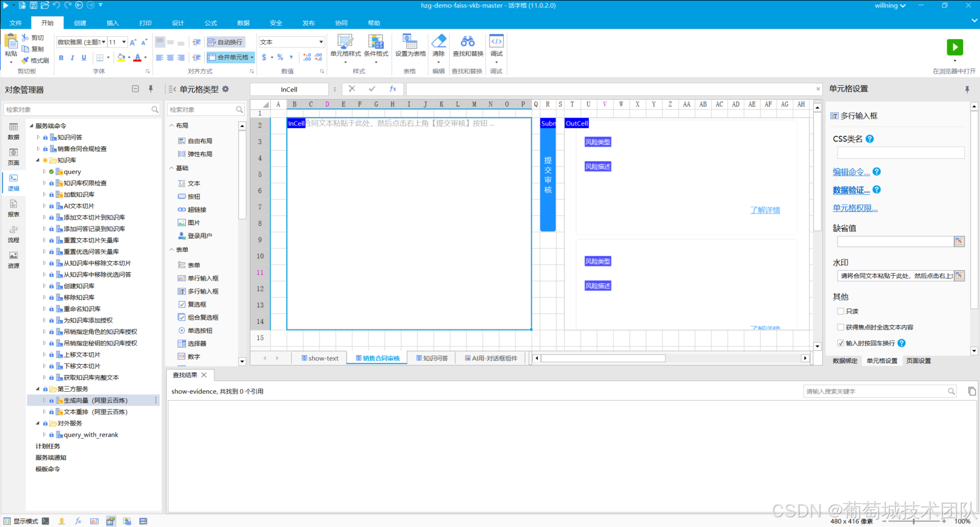Viewport: 980px width, 527px height.
Task: Enable the read-only checkbox
Action: click(x=840, y=311)
